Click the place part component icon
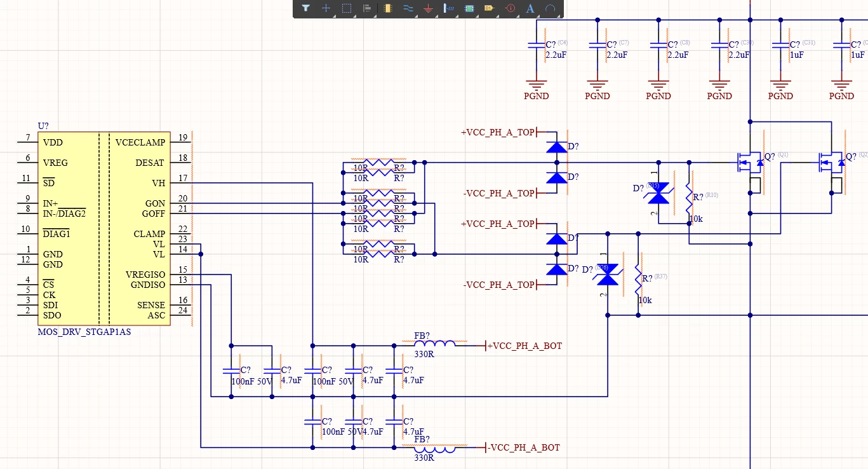Screen dimensions: 868x469 387,8
